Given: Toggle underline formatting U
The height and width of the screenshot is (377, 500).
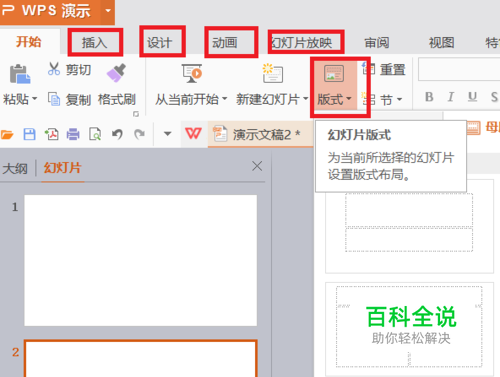Looking at the screenshot, I should (472, 97).
